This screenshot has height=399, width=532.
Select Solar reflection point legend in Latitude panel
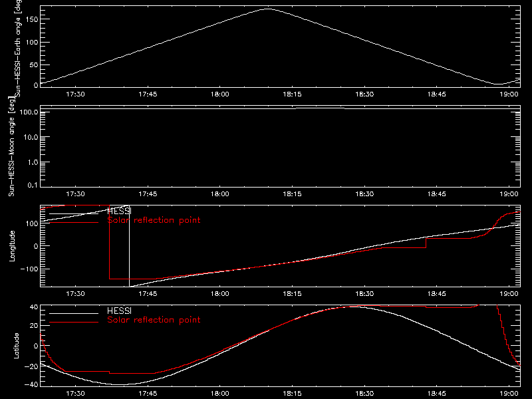click(154, 320)
